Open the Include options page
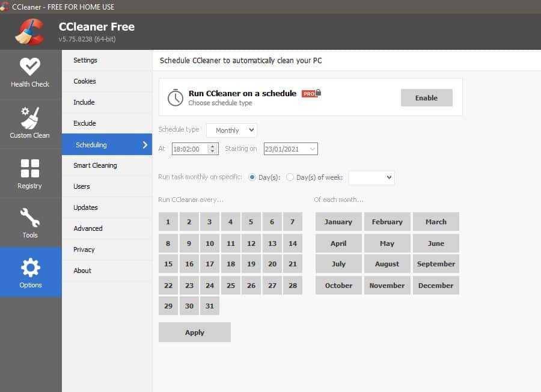This screenshot has height=392, width=541. tap(107, 102)
